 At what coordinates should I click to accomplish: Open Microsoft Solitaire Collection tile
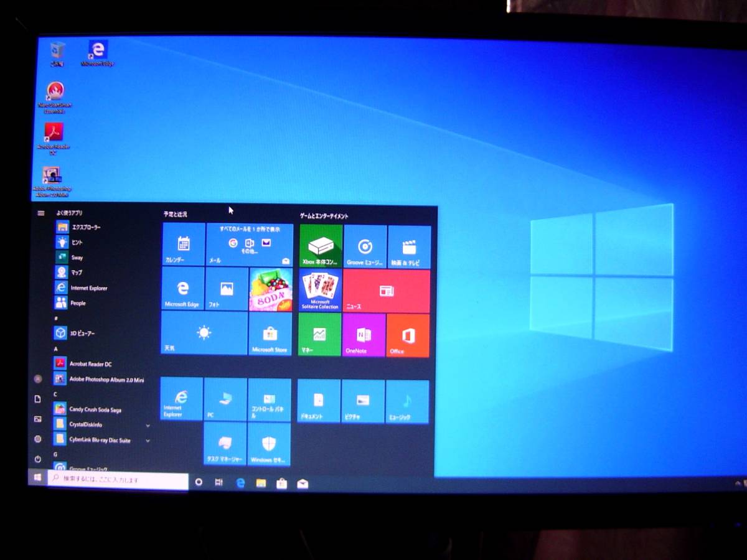(x=321, y=291)
